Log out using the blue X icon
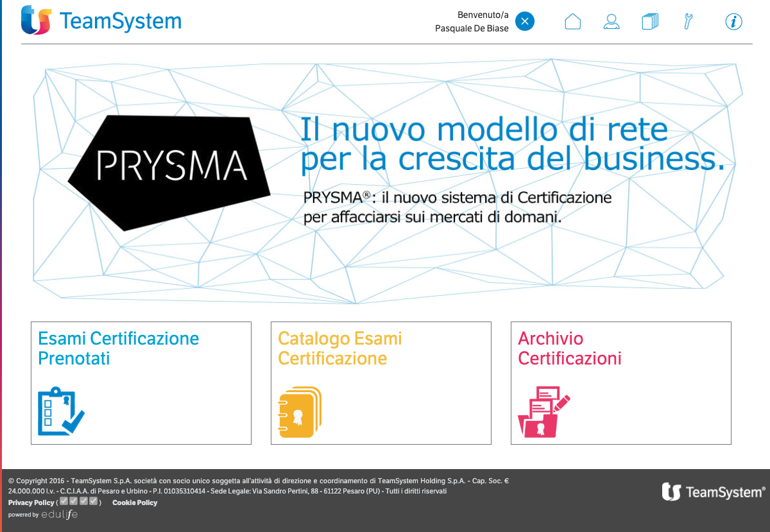The width and height of the screenshot is (770, 532). (524, 21)
